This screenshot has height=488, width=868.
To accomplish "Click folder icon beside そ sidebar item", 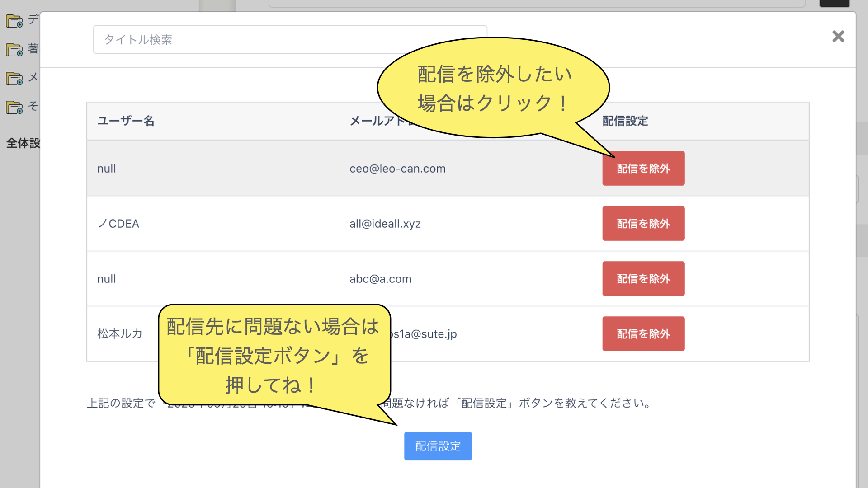I will click(x=14, y=108).
